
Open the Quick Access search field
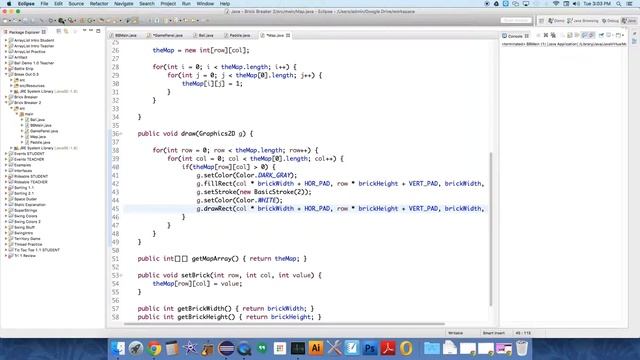[x=516, y=20]
